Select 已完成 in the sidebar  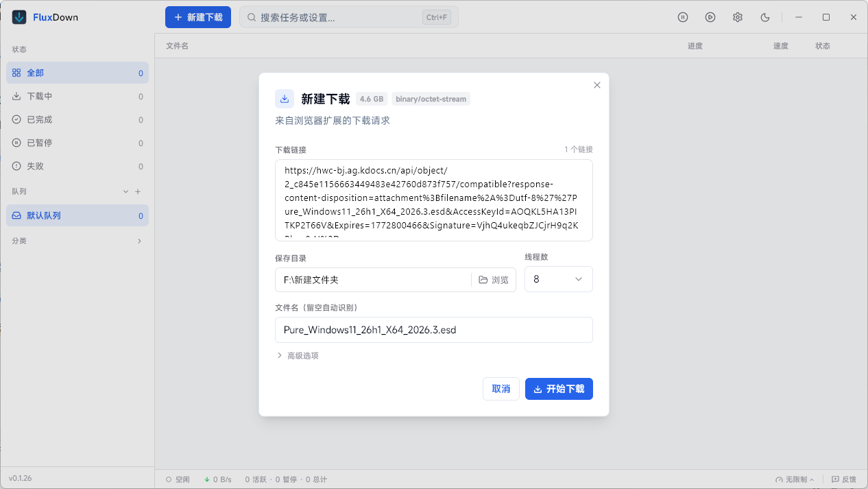point(40,120)
